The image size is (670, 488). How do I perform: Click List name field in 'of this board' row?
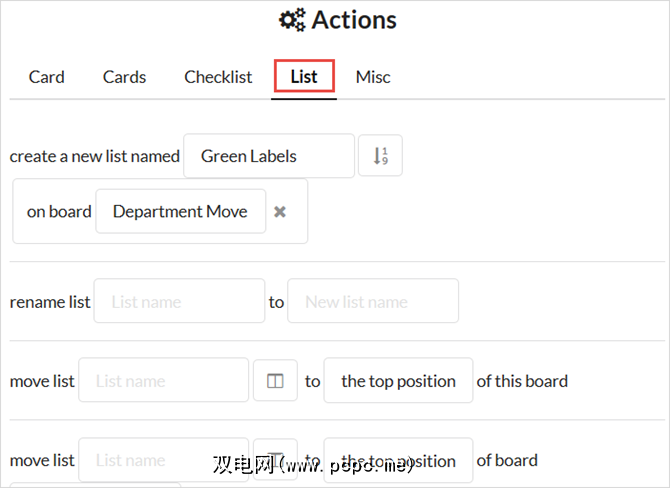pyautogui.click(x=163, y=381)
